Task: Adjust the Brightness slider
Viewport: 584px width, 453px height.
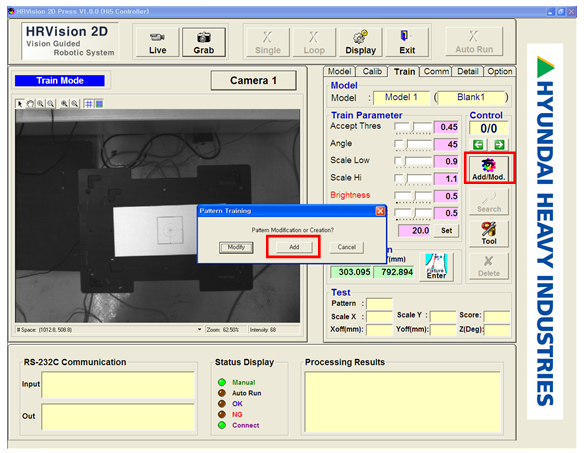Action: point(413,196)
